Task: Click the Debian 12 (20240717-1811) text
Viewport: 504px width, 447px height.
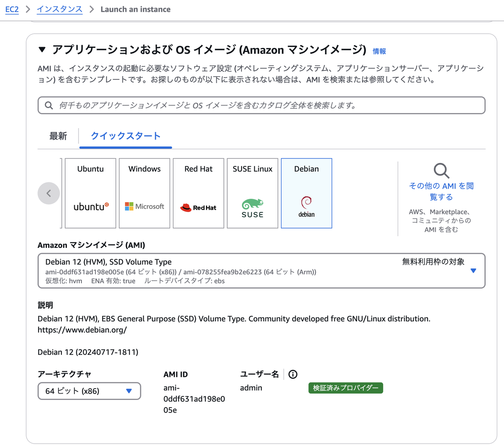Action: click(88, 352)
